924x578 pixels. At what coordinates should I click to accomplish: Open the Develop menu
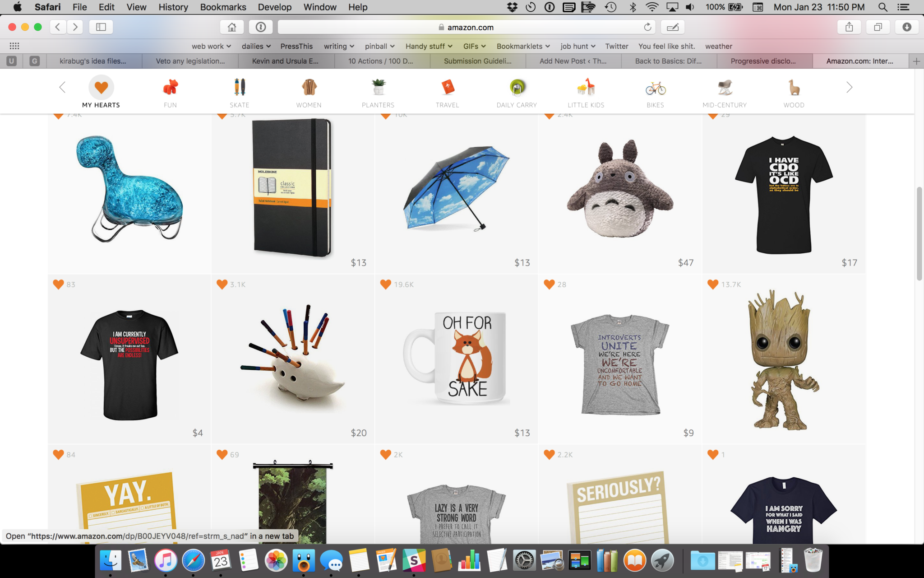coord(274,7)
